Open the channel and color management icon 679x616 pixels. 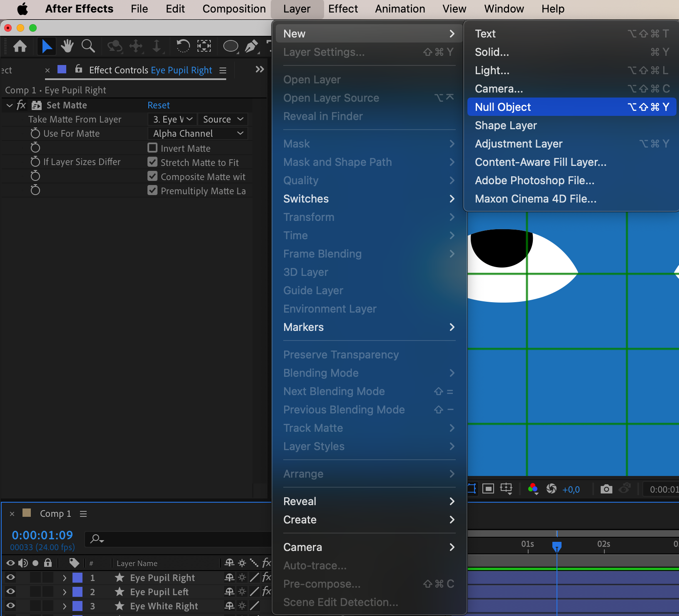point(533,489)
